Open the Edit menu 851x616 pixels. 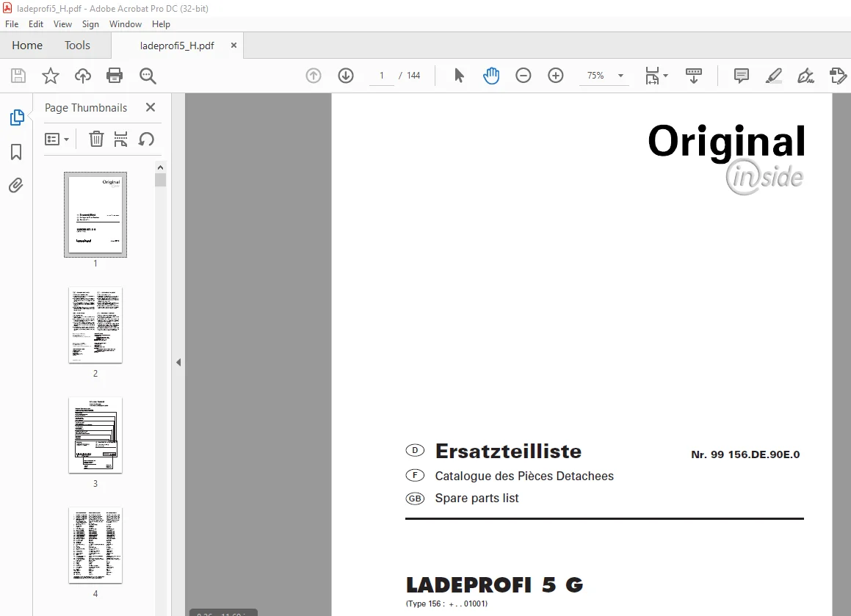point(36,24)
